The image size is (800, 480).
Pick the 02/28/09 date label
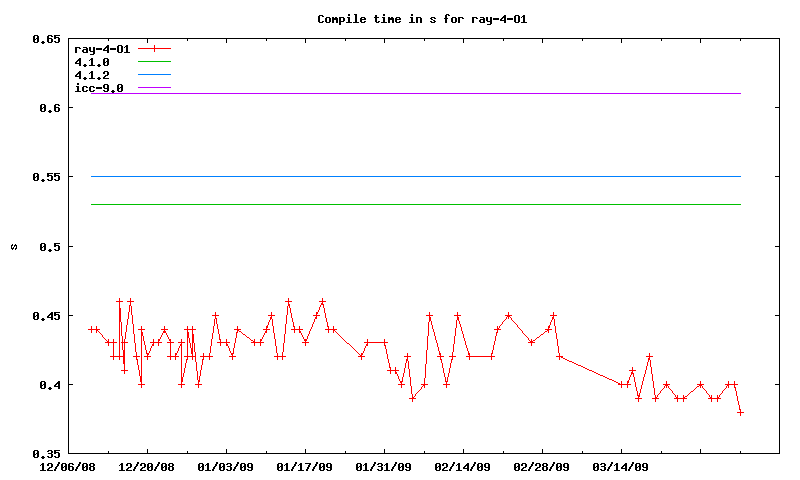pyautogui.click(x=541, y=467)
